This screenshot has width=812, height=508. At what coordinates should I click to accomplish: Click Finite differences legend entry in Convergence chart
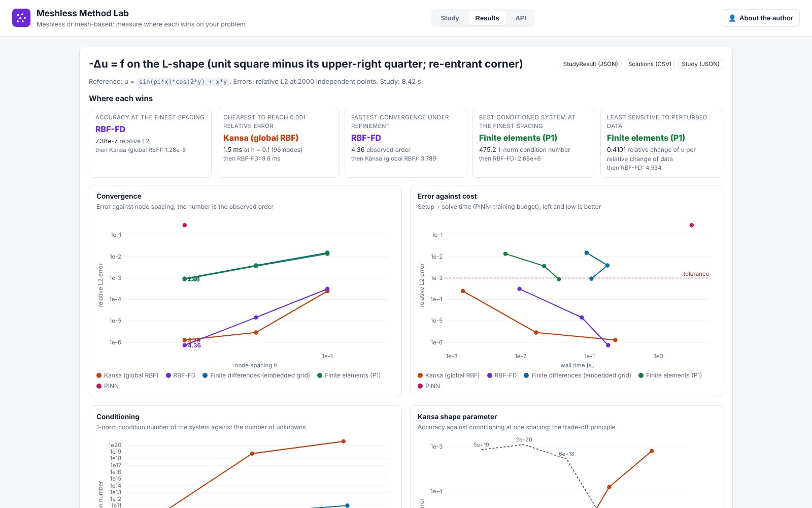256,375
